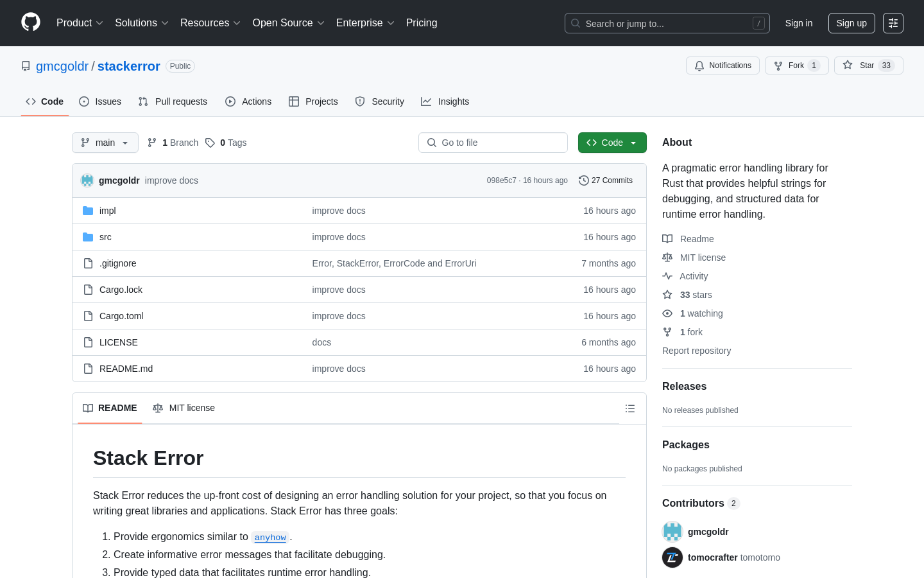The width and height of the screenshot is (924, 578).
Task: Open the main branch selector dropdown
Action: (105, 143)
